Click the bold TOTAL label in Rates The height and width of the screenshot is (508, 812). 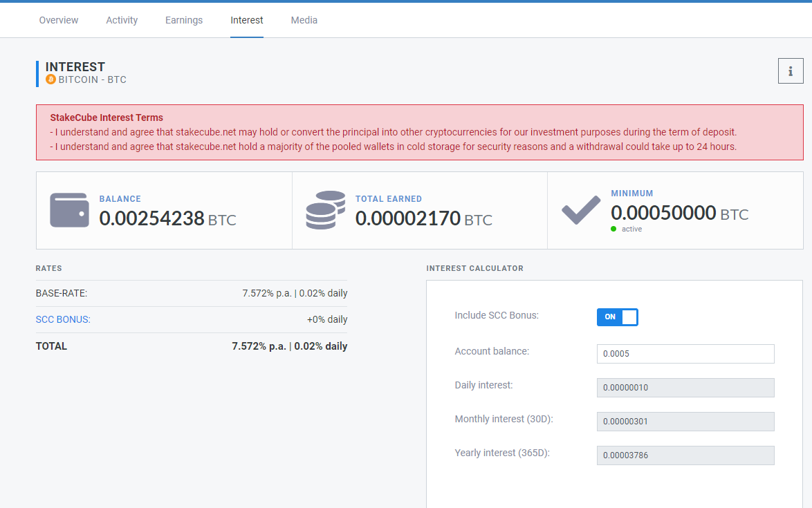tap(51, 346)
